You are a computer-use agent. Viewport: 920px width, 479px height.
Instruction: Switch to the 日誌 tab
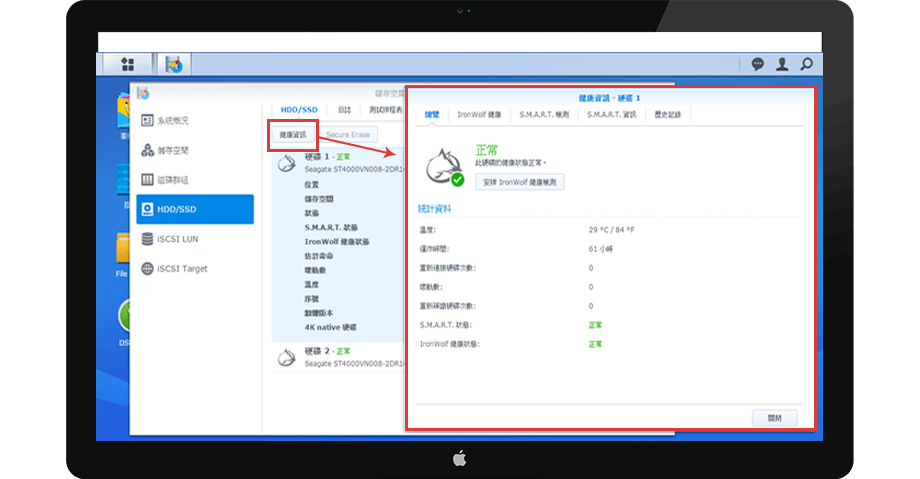coord(344,110)
